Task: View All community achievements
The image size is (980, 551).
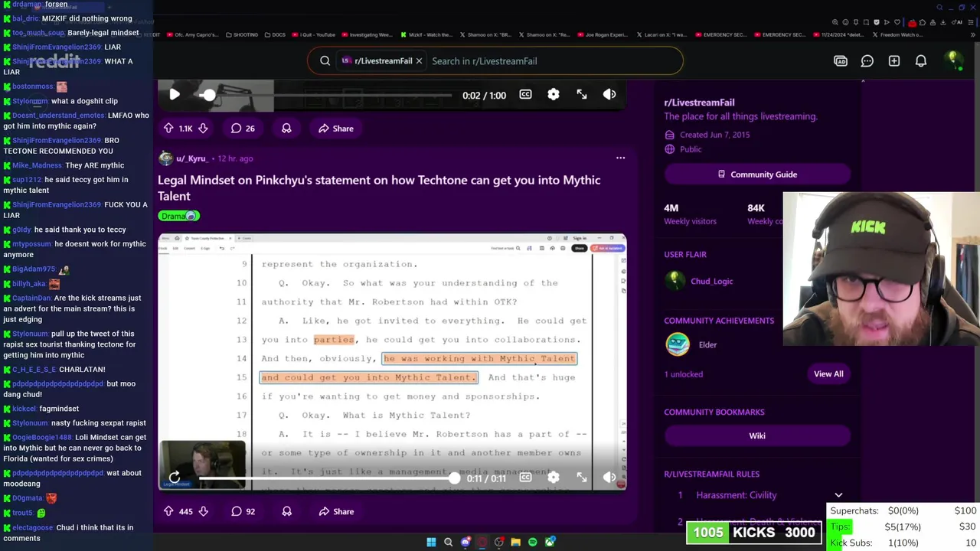Action: pyautogui.click(x=828, y=374)
